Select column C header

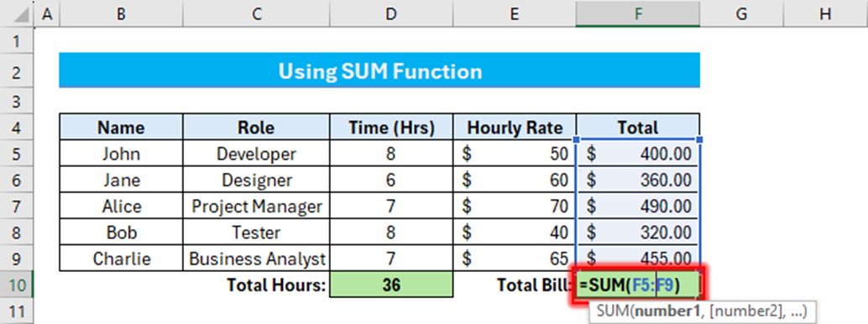256,14
